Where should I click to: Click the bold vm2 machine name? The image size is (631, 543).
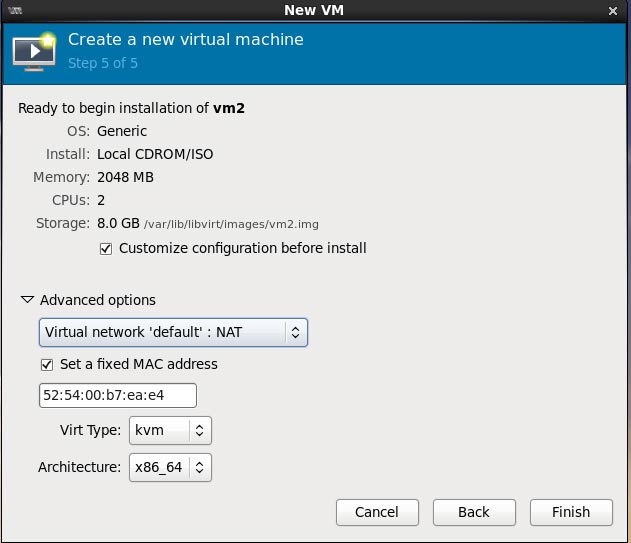coord(230,108)
